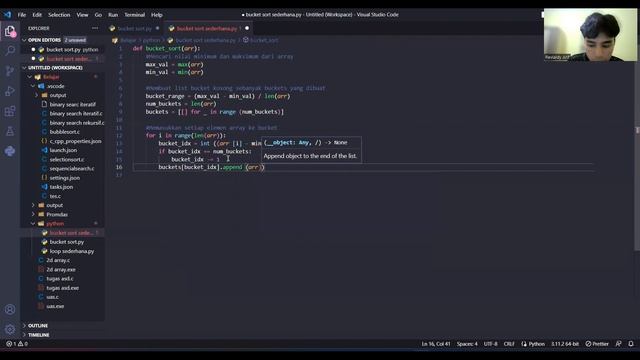Click the feedback icon in status bar

coord(618,344)
